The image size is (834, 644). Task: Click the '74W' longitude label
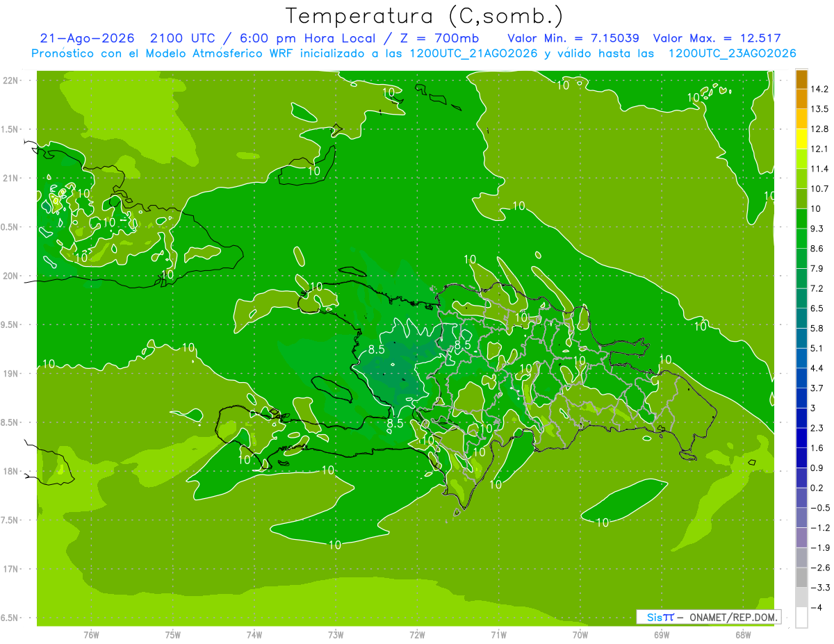[x=254, y=635]
